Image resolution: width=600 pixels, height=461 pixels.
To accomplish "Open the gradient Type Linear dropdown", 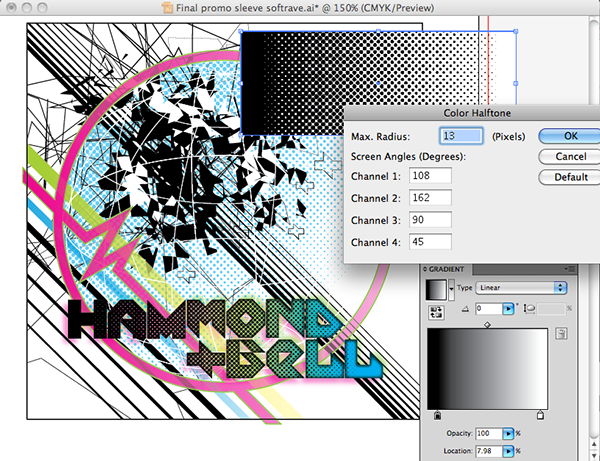I will click(521, 288).
